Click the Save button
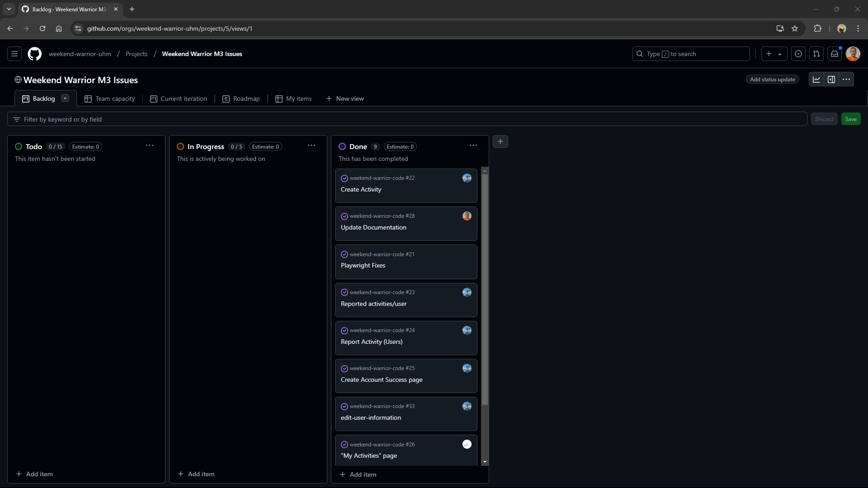 point(850,119)
